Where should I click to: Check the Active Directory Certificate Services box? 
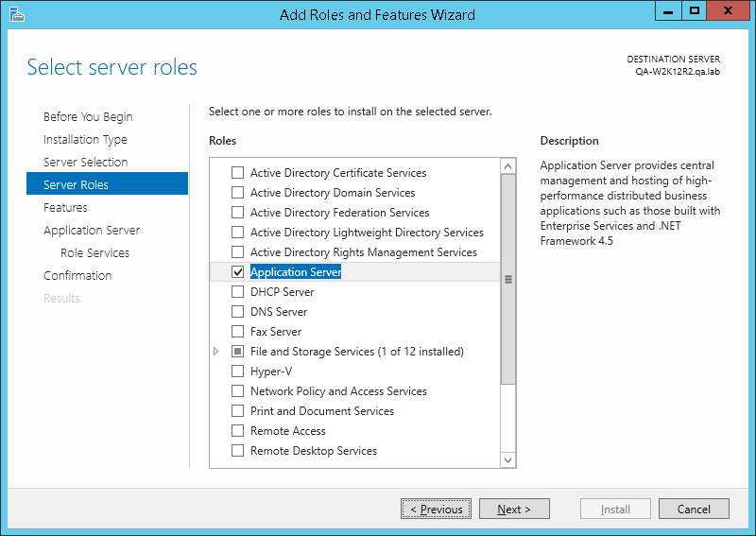pos(237,173)
